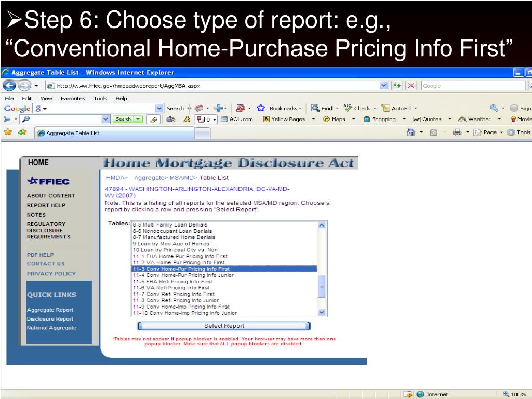Viewport: 532px width, 399px height.
Task: Open the REPORT HELP link
Action: point(46,205)
